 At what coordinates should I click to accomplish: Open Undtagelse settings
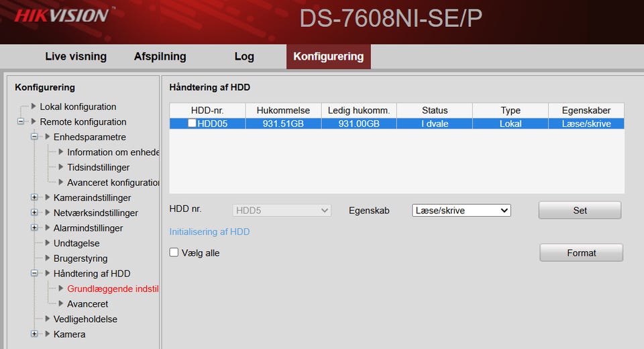click(76, 244)
